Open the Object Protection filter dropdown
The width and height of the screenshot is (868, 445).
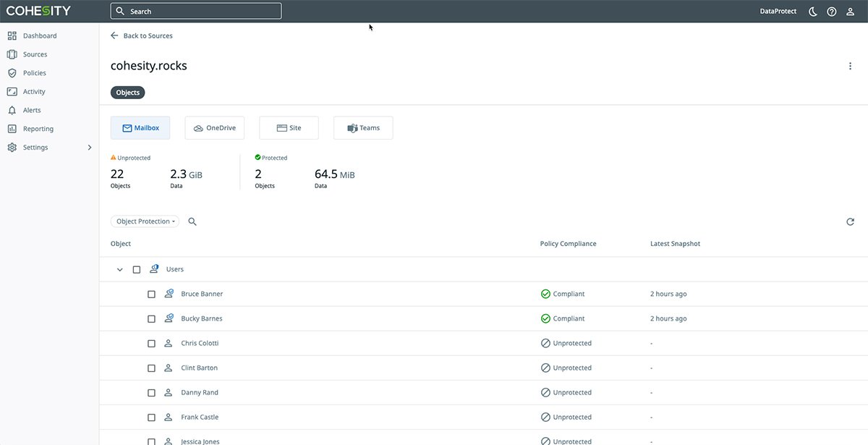145,221
